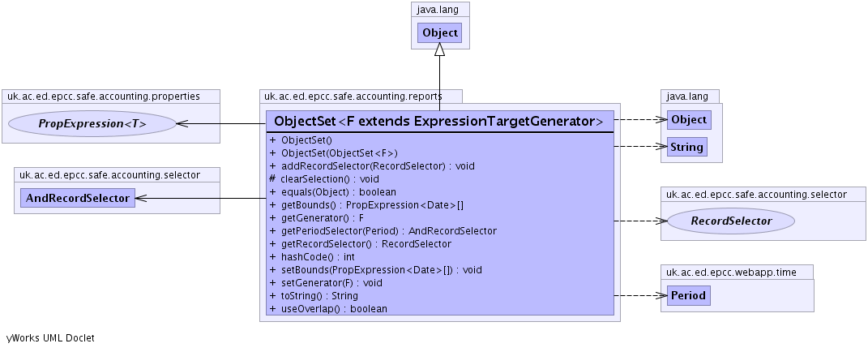
Task: Click the Object class box at top
Action: [x=439, y=33]
